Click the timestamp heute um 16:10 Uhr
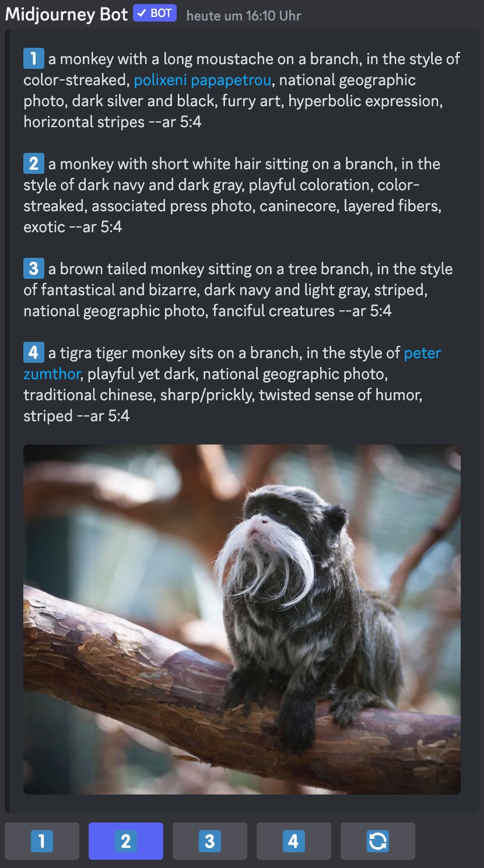This screenshot has height=868, width=484. 244,16
